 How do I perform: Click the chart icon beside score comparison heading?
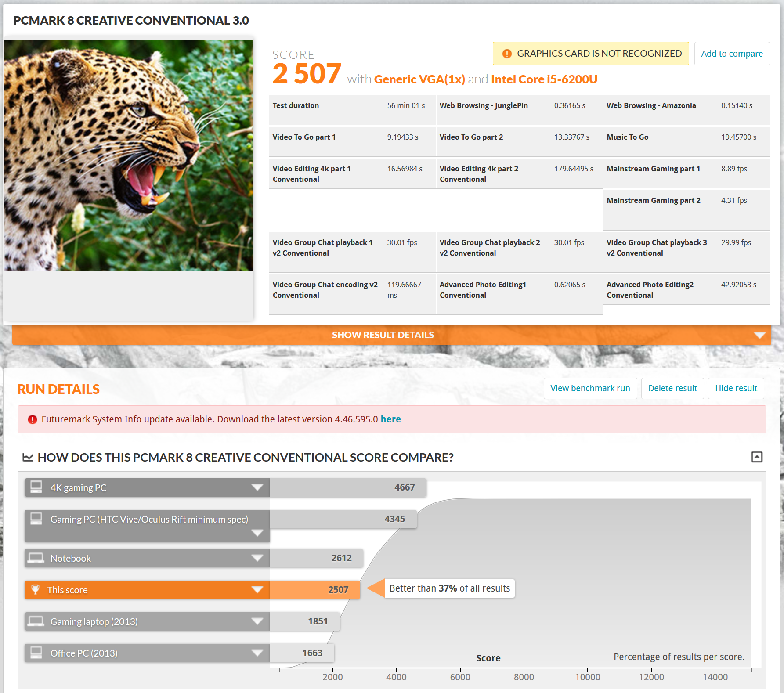pyautogui.click(x=28, y=458)
